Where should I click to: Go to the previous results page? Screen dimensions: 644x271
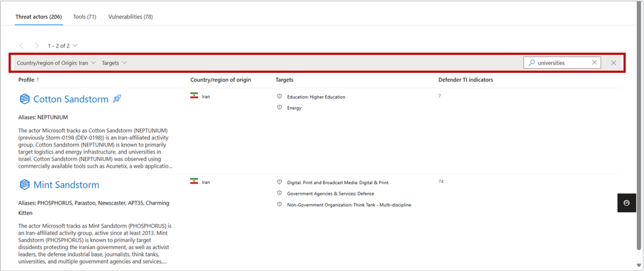point(22,46)
